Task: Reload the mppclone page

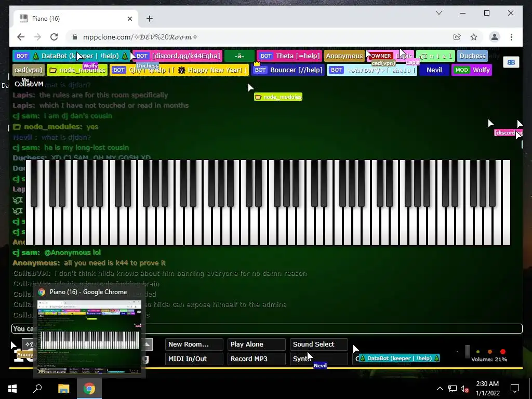Action: tap(54, 37)
